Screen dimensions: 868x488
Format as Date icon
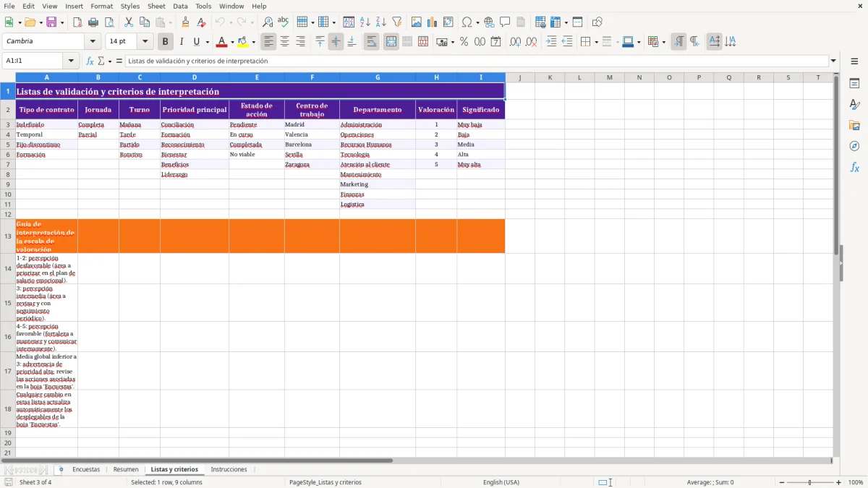495,42
